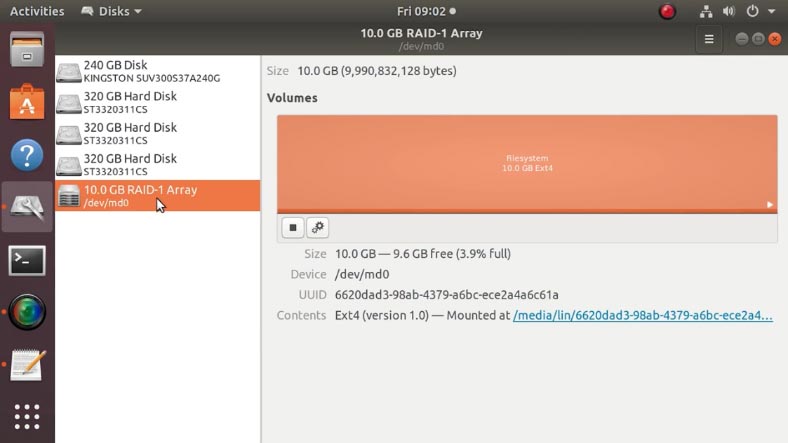Viewport: 788px width, 443px height.
Task: Unmount the filesystem with the stop button
Action: [293, 228]
